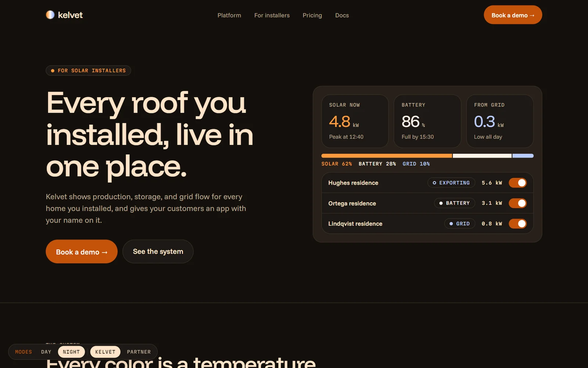Click the orange solar segment of the energy bar
This screenshot has height=368, width=588.
[387, 156]
